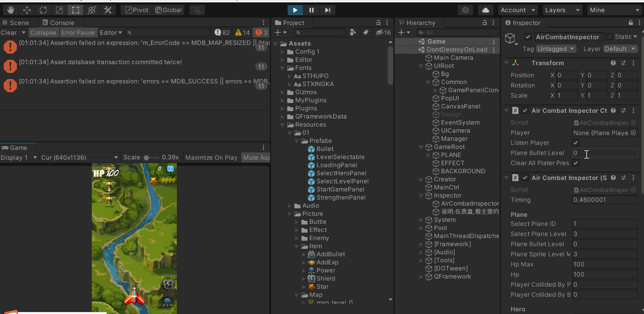
Task: Lock the Inspector panel
Action: [x=631, y=22]
